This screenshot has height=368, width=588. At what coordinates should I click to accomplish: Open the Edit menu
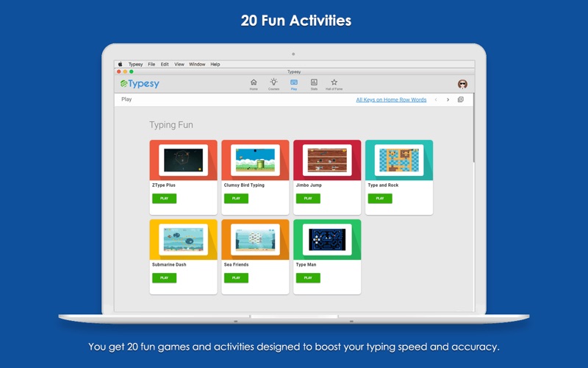(x=165, y=64)
